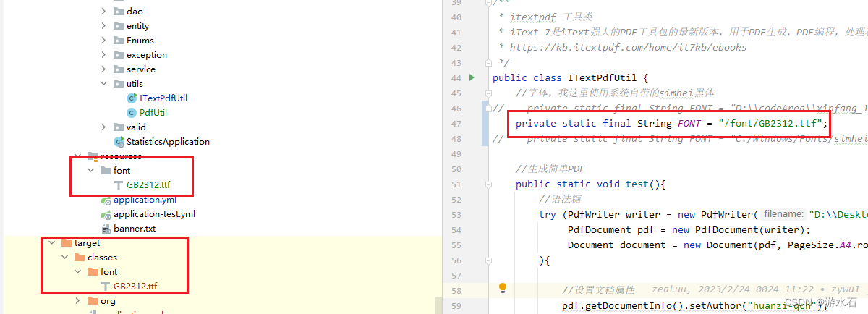Click the utils package folder icon
868x314 pixels.
(119, 84)
